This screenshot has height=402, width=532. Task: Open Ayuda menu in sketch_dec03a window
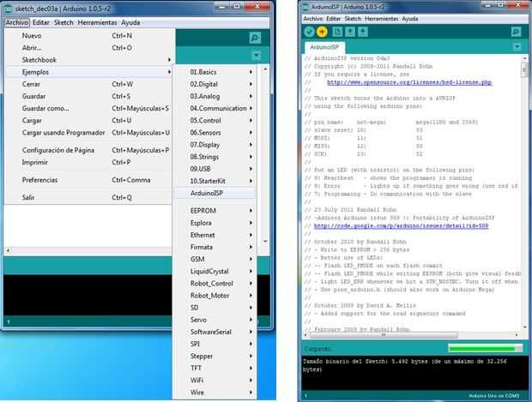tap(130, 22)
